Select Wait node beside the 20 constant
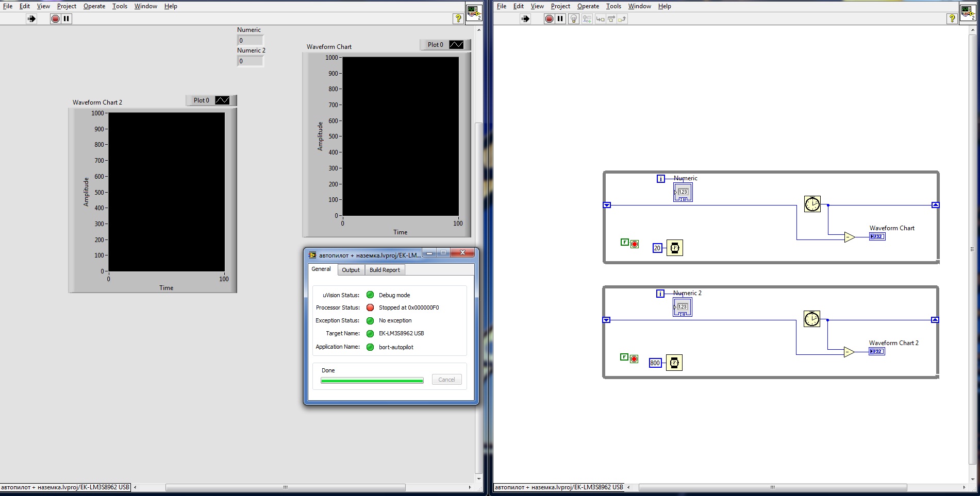The height and width of the screenshot is (496, 980). (674, 248)
